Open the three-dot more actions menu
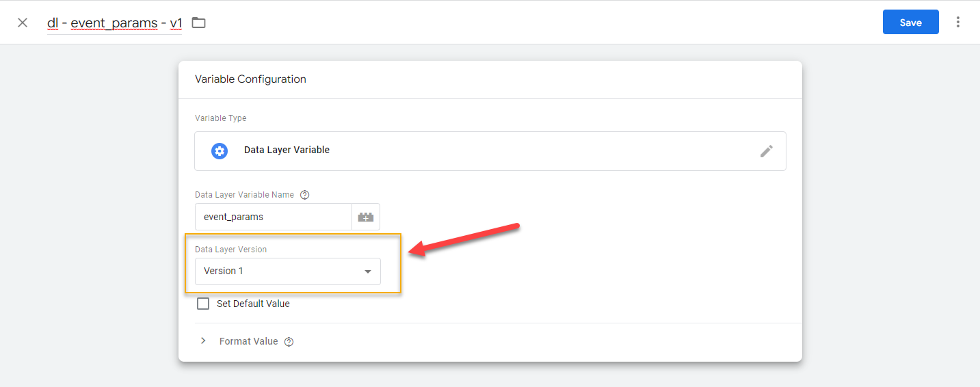This screenshot has width=980, height=387. (957, 23)
